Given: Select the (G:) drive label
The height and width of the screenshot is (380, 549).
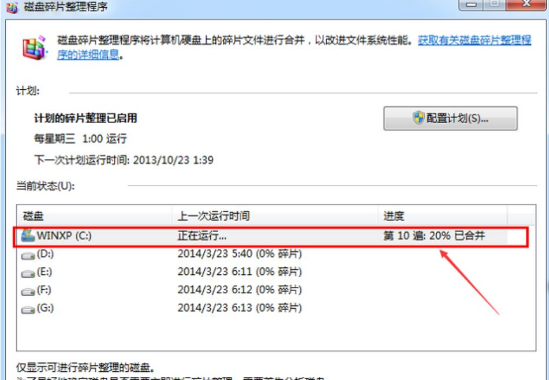Looking at the screenshot, I should coord(45,308).
